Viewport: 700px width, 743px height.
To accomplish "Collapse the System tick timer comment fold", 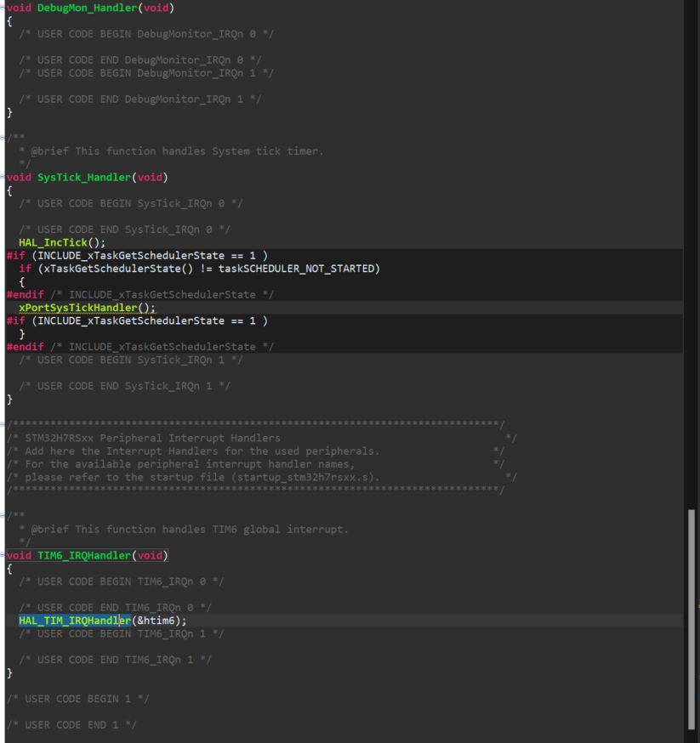I will click(x=3, y=138).
